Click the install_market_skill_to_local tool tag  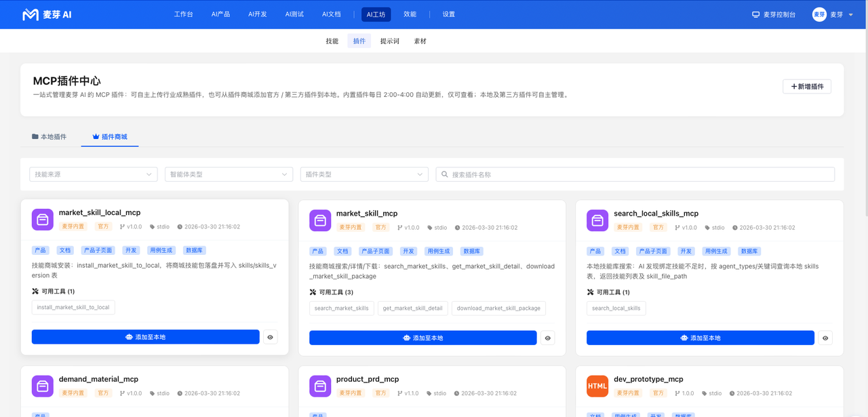coord(73,307)
